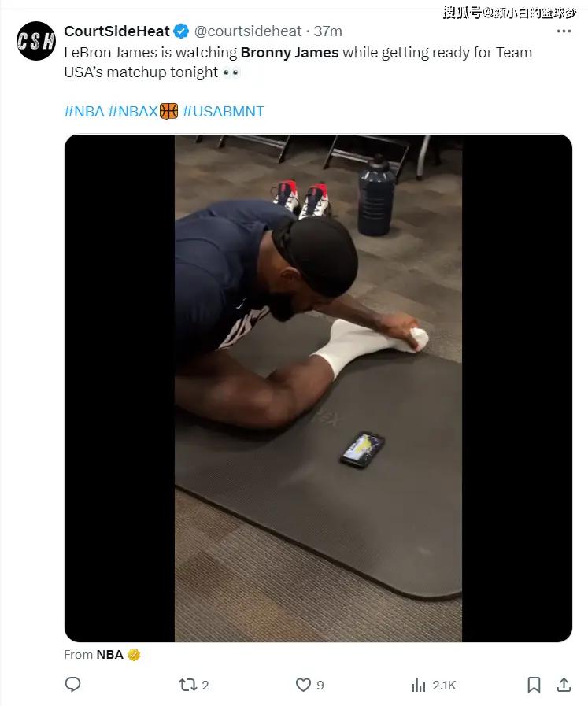Click the gold verified badge beside NBA
Screen dimensions: 588x706
(134, 655)
